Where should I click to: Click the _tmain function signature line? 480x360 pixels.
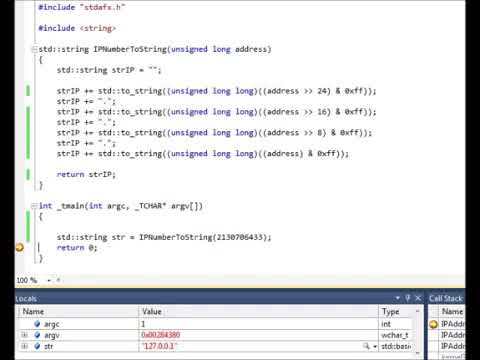coord(121,206)
